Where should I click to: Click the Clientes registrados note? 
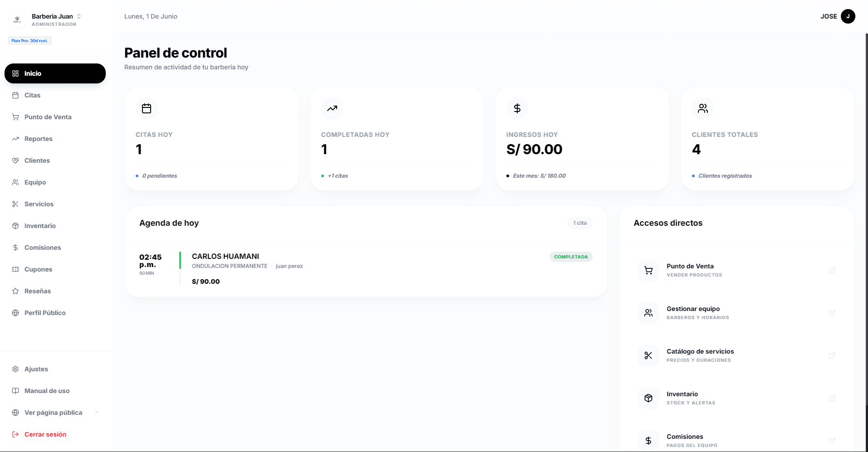[x=725, y=176]
